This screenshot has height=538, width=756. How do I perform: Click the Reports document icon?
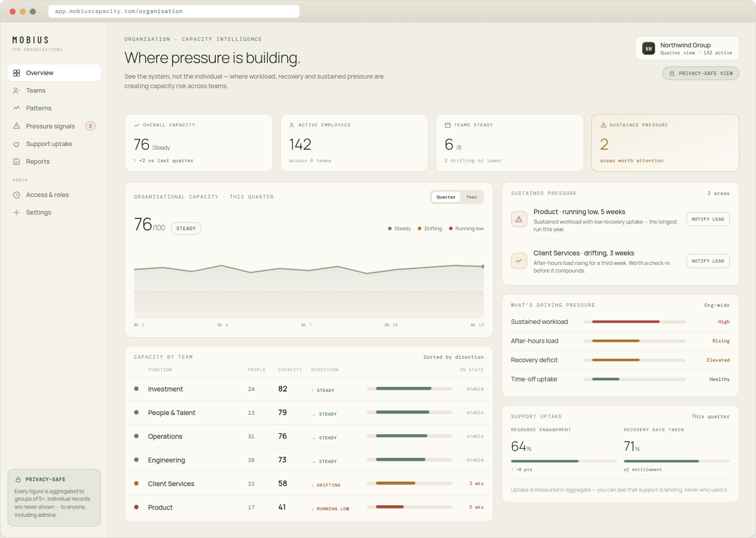[17, 162]
